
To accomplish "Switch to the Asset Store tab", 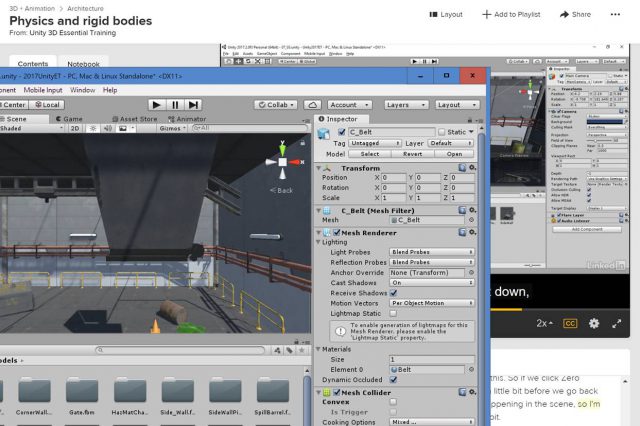I will coord(135,119).
